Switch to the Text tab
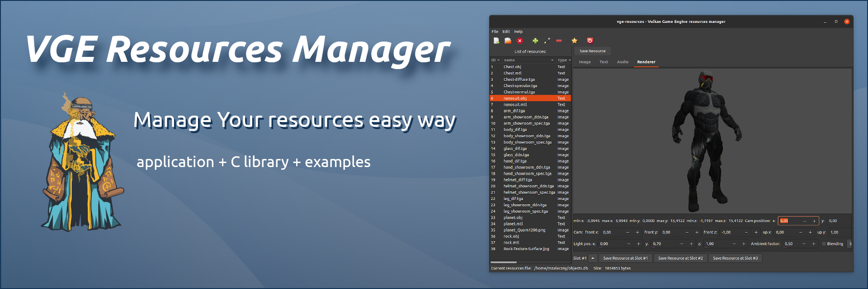Image resolution: width=868 pixels, height=289 pixels. tap(604, 62)
